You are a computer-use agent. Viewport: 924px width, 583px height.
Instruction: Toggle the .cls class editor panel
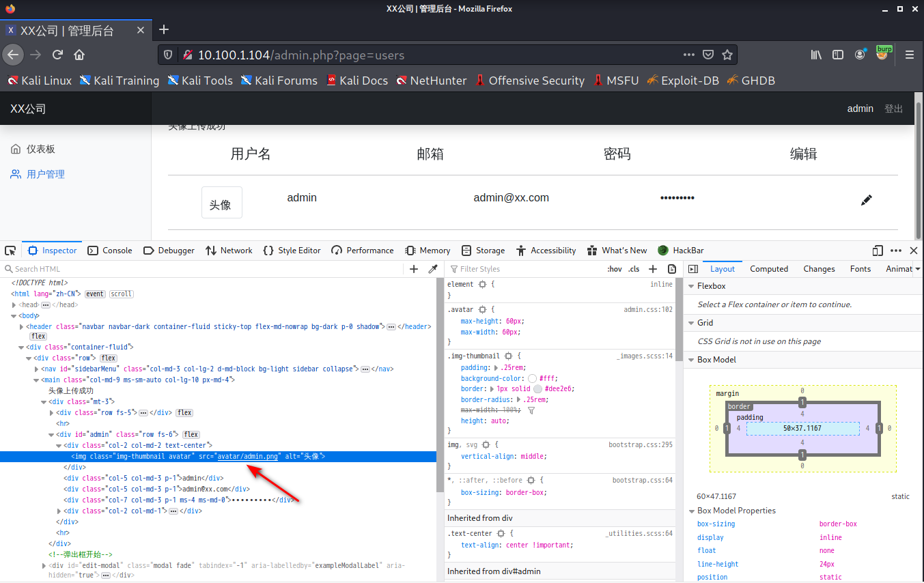click(633, 269)
